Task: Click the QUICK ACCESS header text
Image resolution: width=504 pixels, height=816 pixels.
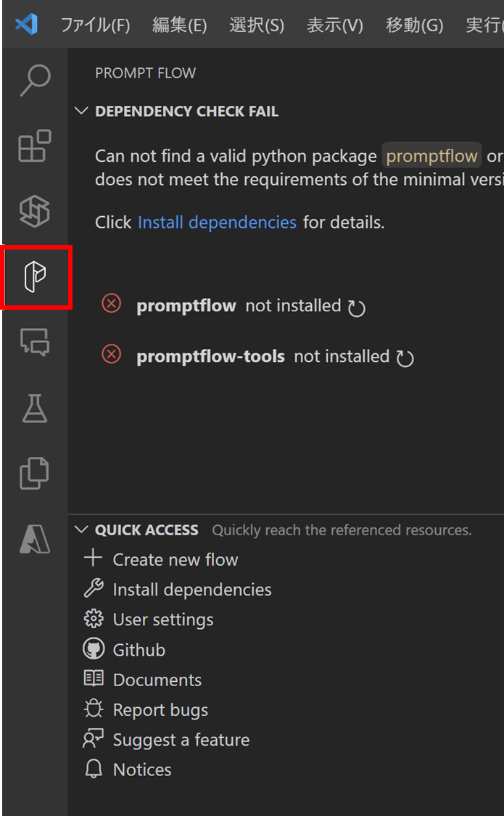Action: click(146, 529)
